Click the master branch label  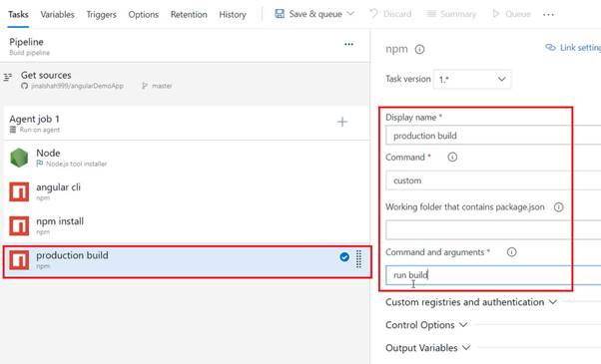(162, 86)
